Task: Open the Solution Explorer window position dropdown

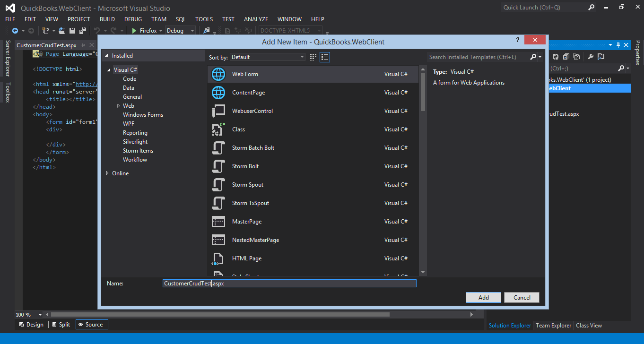Action: 610,45
